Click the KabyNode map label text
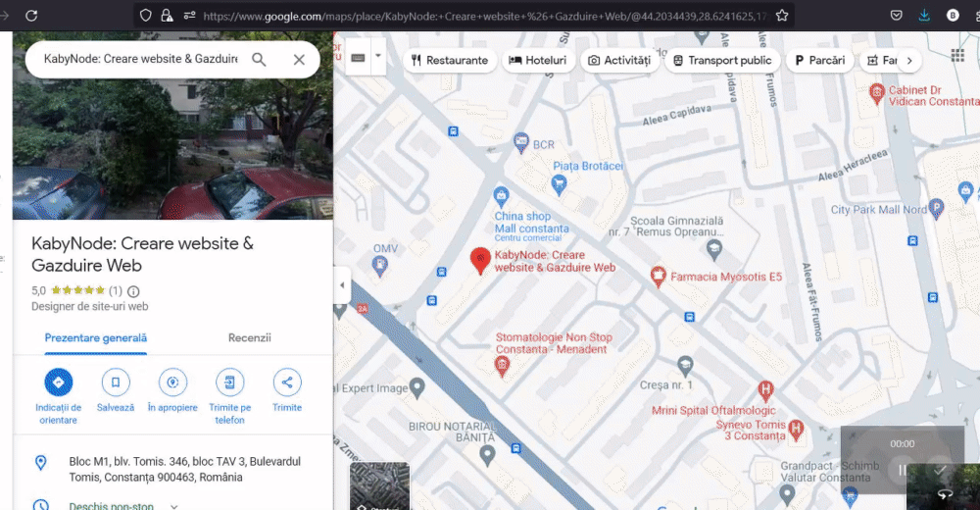 (x=555, y=261)
